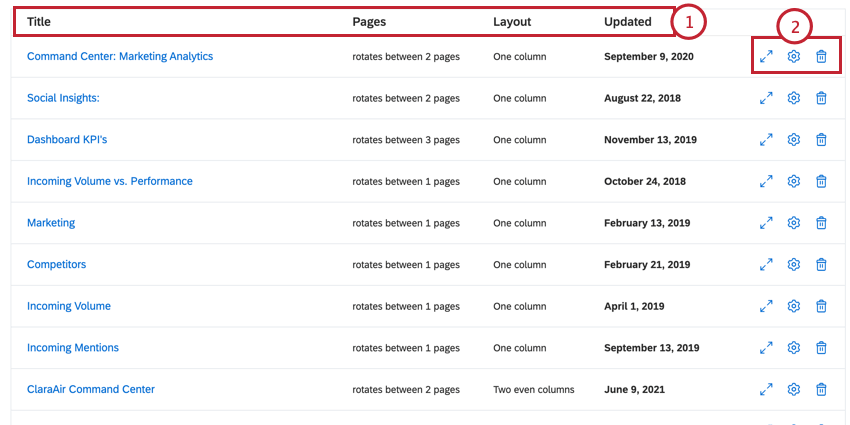Expand Command Center: Marketing Analytics to fullscreen
The image size is (850, 425).
766,56
